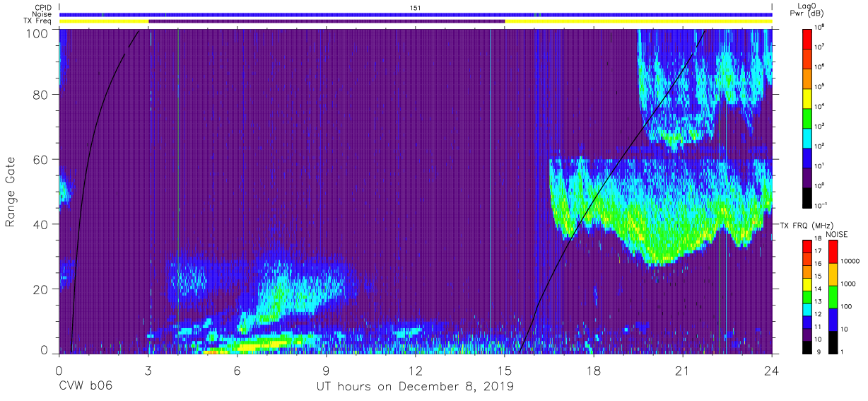The image size is (868, 401).
Task: Select the red top segment of TX FRQ colorbar
Action: tap(808, 245)
